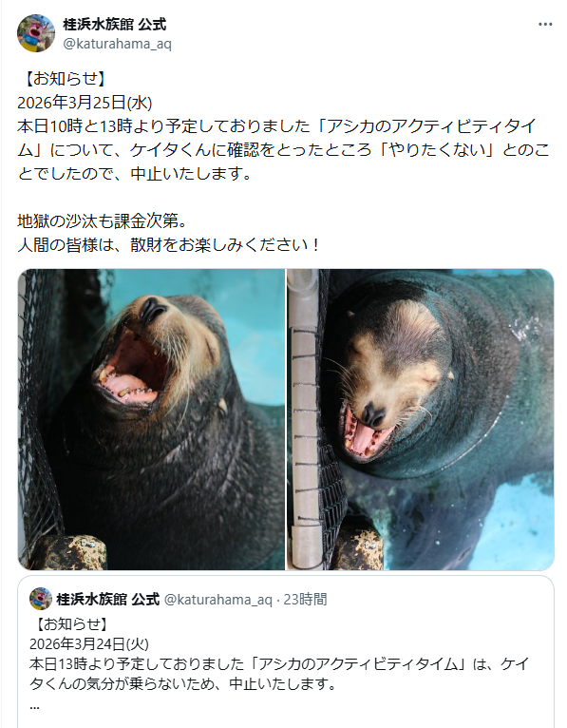Click 2026年3月24日(火) date in quoted tweet
Viewport: 567px width, 728px height.
pyautogui.click(x=89, y=644)
